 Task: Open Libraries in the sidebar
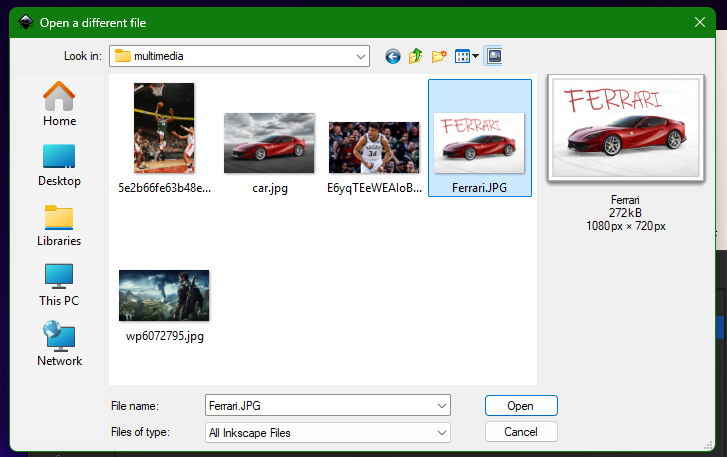tap(59, 226)
